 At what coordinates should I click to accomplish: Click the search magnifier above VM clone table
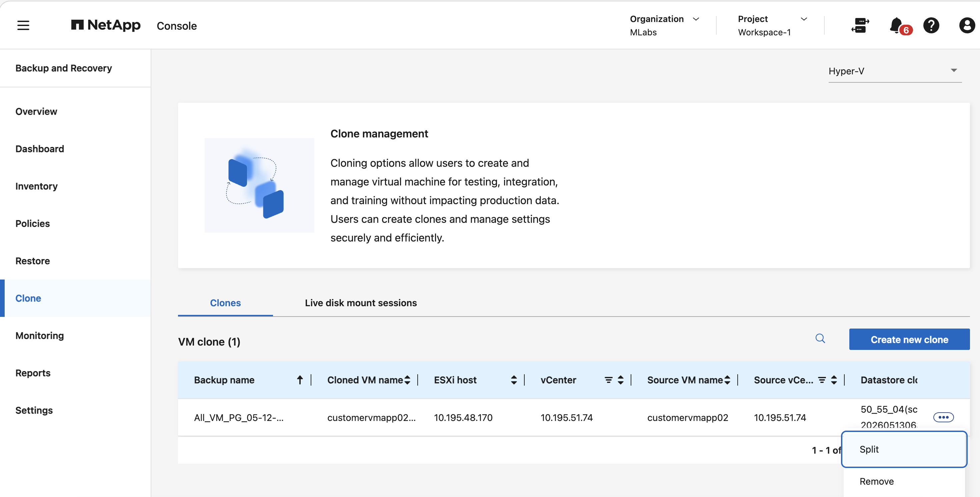tap(820, 338)
